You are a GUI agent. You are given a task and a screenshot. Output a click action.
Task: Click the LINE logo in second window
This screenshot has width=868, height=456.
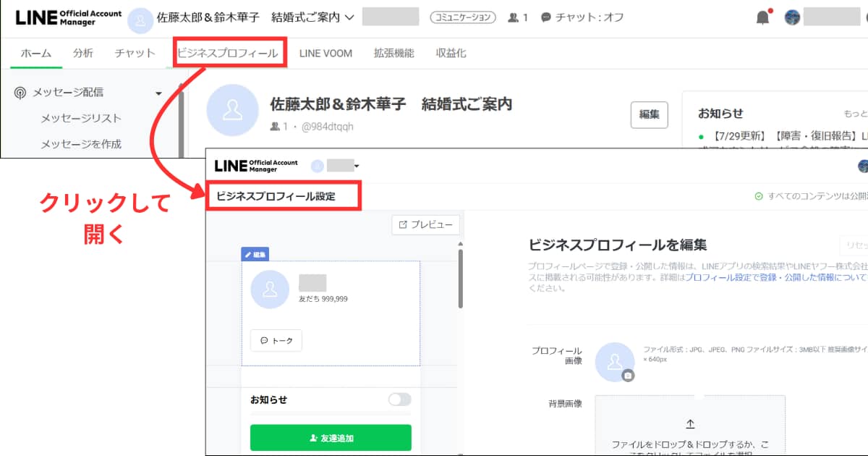point(256,166)
